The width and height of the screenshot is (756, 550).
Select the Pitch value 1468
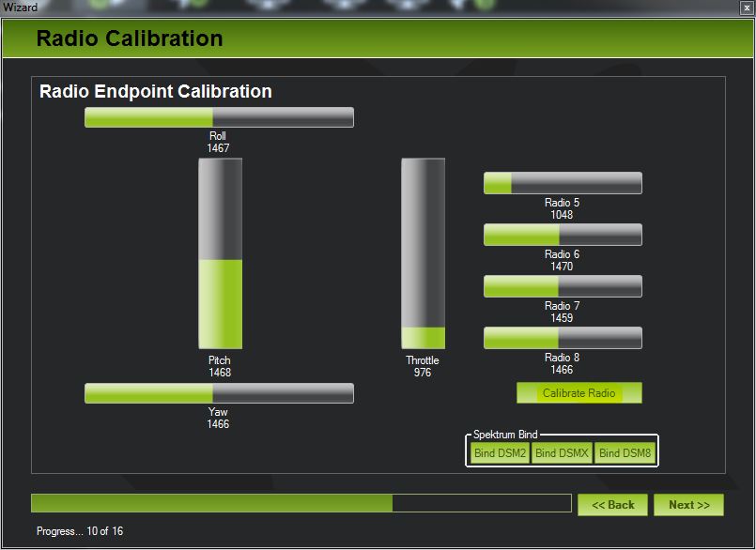[220, 372]
